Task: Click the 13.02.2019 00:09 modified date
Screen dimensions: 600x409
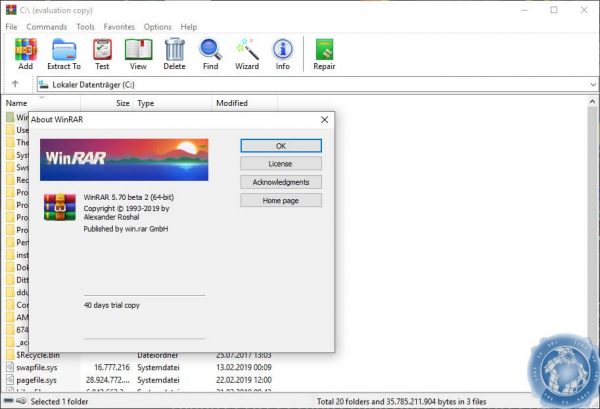Action: click(244, 367)
